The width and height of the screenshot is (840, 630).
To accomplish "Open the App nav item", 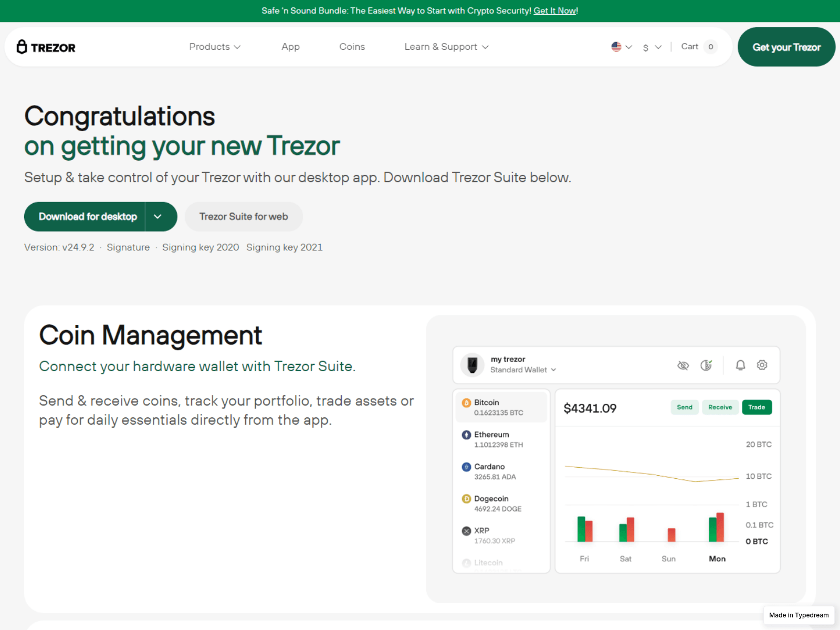I will pos(290,47).
